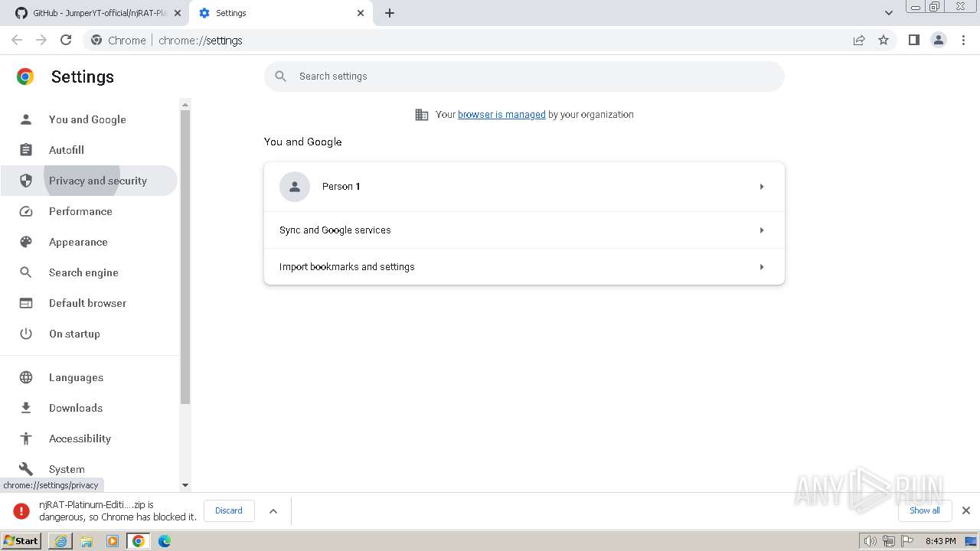980x551 pixels.
Task: Click the globe icon beside Languages
Action: [x=26, y=377]
